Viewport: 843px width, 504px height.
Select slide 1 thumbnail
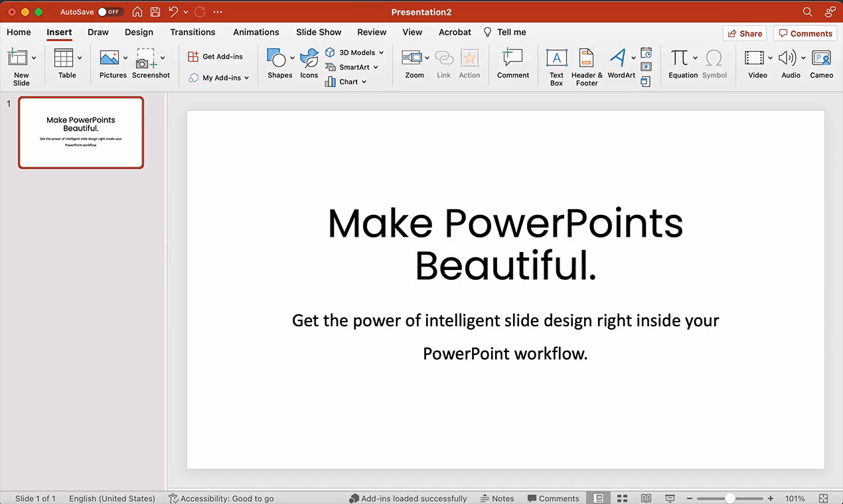(x=81, y=133)
